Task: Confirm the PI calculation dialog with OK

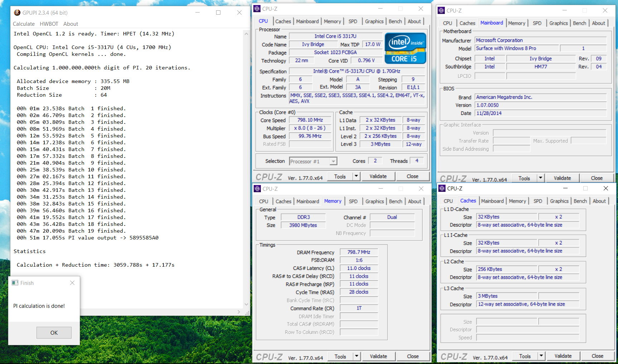Action: click(54, 333)
